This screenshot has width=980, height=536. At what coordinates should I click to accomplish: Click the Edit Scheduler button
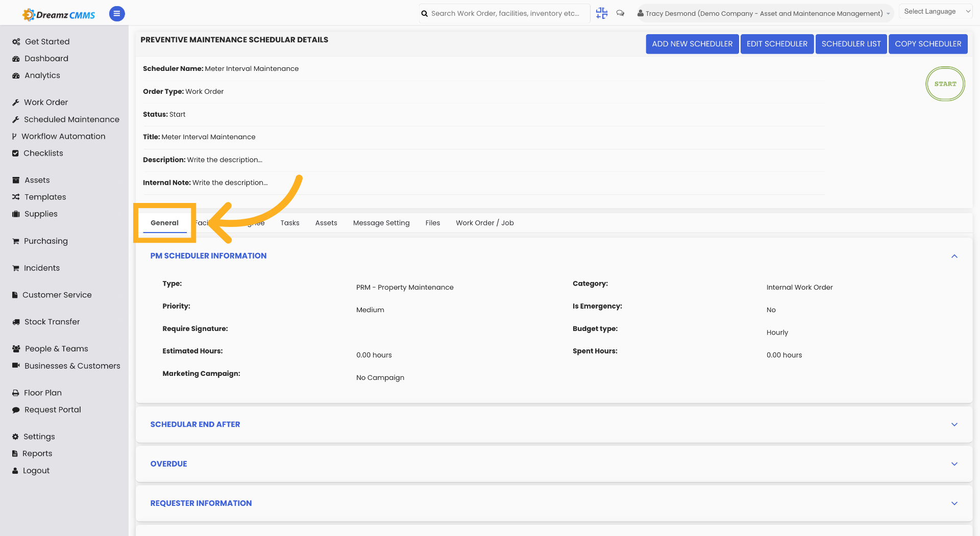pos(777,44)
